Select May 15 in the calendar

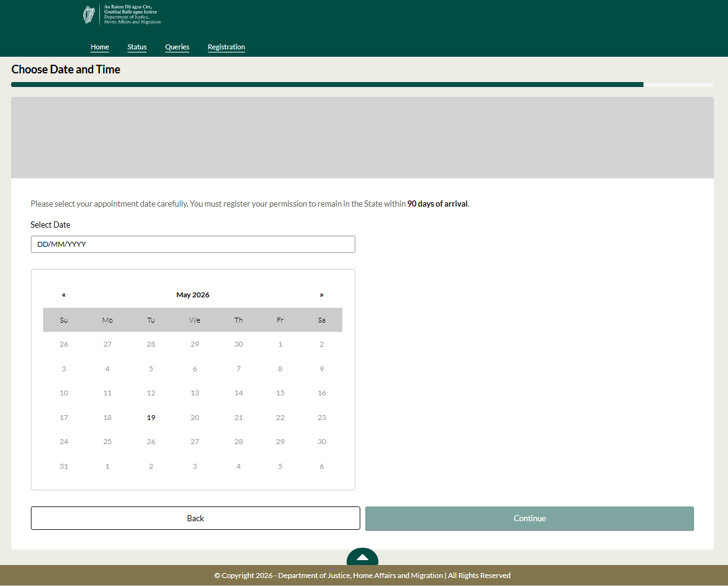click(x=281, y=393)
